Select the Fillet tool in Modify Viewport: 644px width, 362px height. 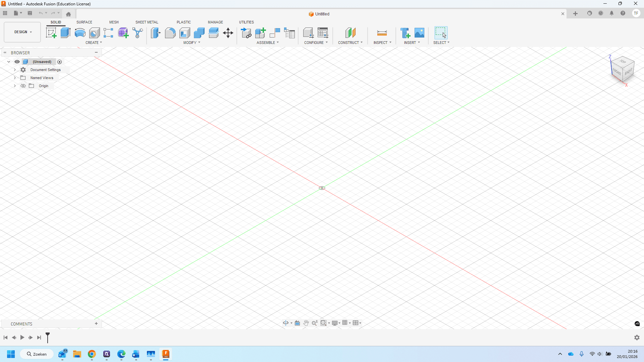click(x=170, y=33)
